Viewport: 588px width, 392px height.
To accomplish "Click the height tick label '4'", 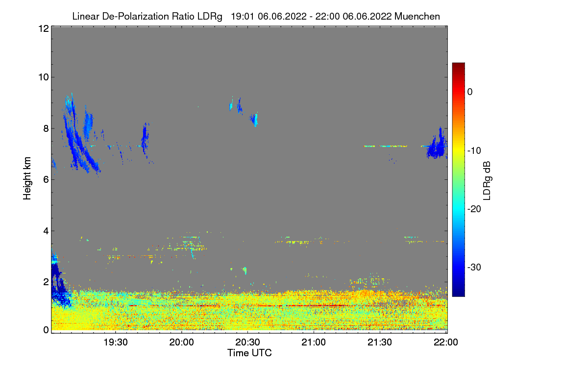I will pyautogui.click(x=46, y=230).
